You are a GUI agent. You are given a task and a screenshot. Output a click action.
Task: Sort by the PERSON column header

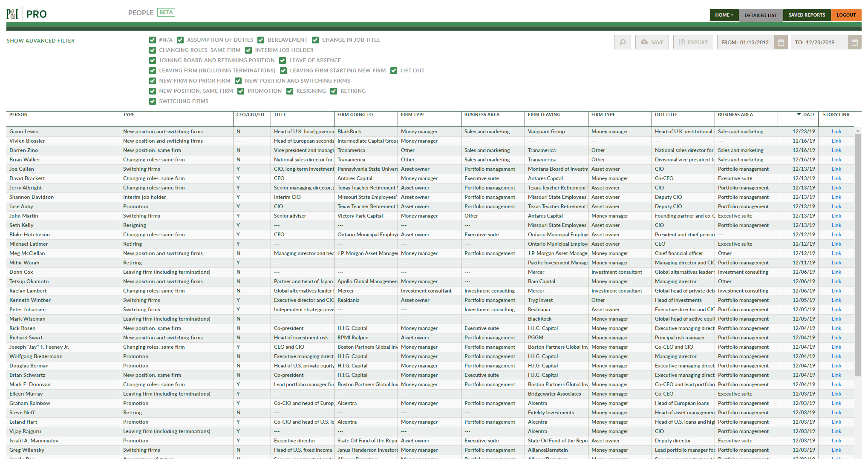(x=19, y=115)
